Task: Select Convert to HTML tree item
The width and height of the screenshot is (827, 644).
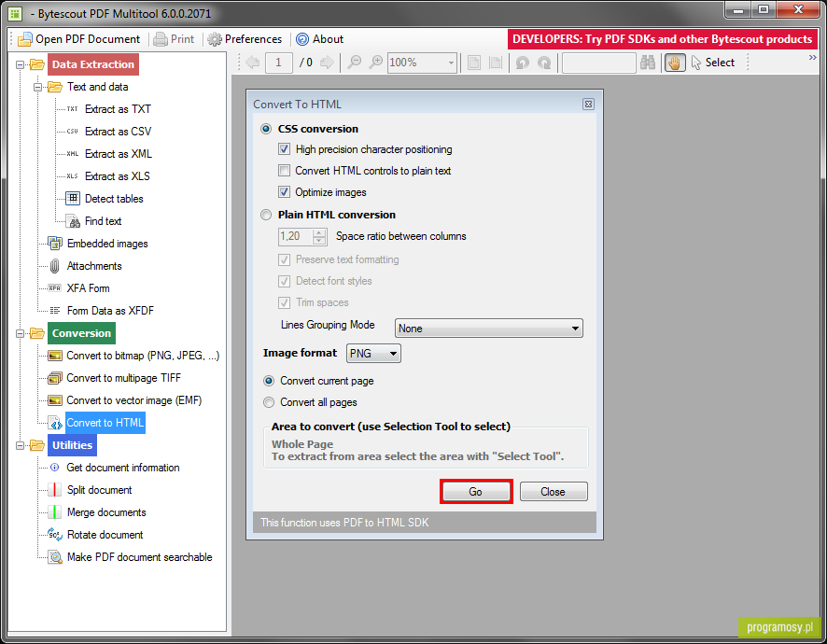Action: (x=105, y=423)
